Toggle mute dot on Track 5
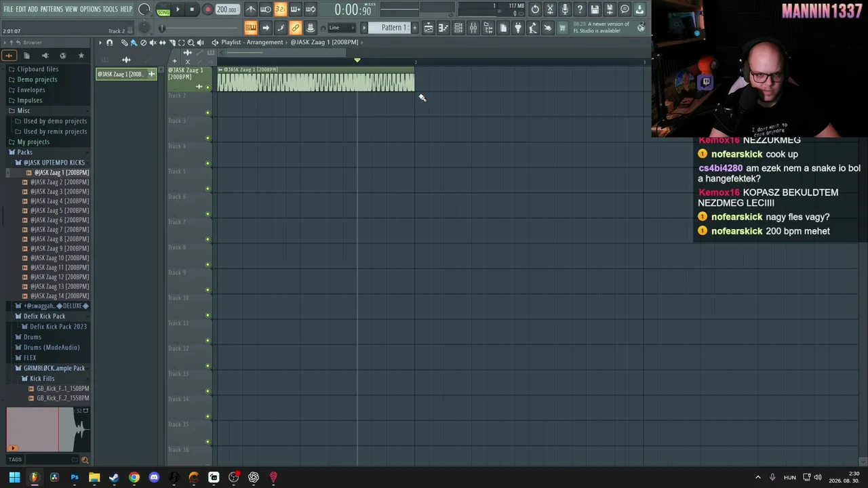The width and height of the screenshot is (868, 488). (208, 189)
